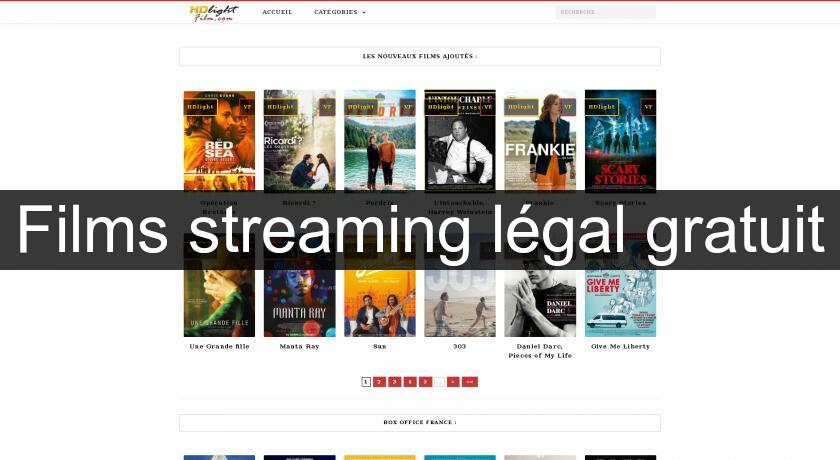Go to pagination page 2
Image resolution: width=840 pixels, height=460 pixels.
379,382
